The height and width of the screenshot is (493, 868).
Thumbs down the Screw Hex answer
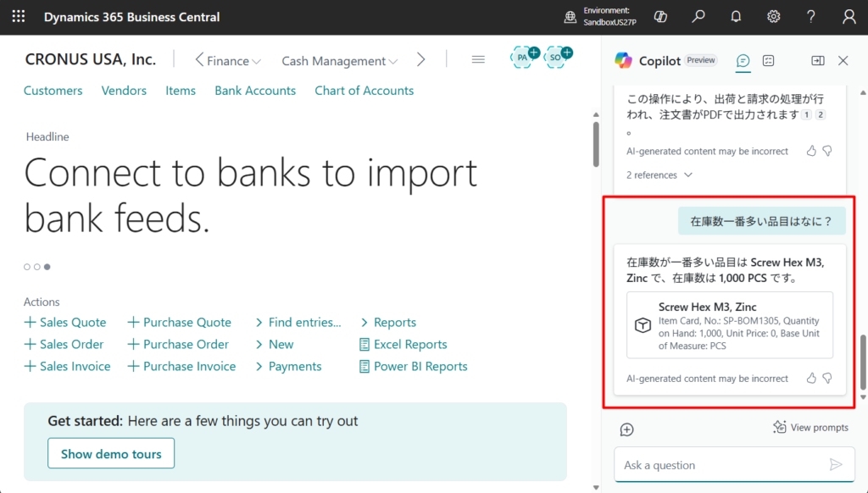click(827, 378)
